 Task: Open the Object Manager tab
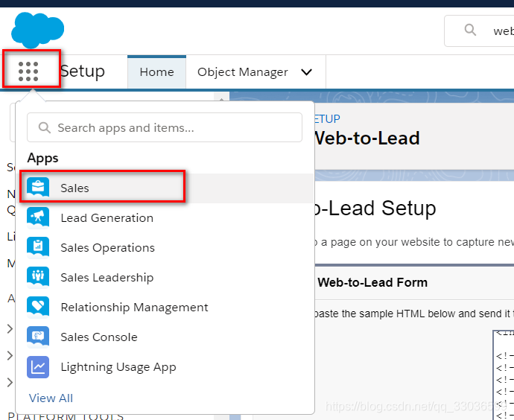[243, 71]
